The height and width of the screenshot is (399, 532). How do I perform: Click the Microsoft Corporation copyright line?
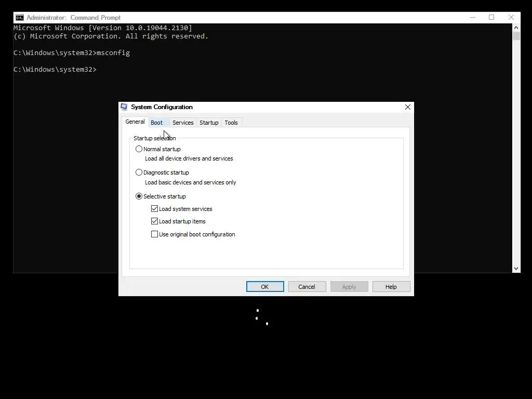click(x=111, y=36)
